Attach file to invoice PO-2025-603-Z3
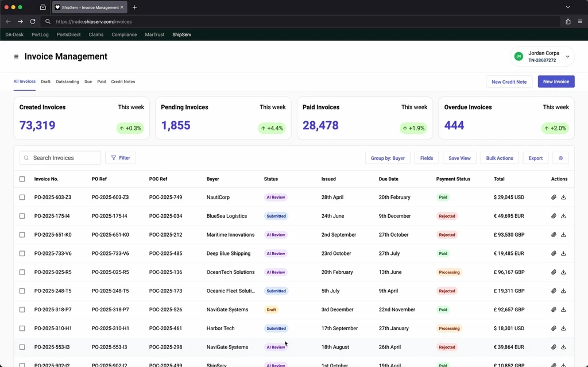The height and width of the screenshot is (367, 588). click(x=554, y=197)
